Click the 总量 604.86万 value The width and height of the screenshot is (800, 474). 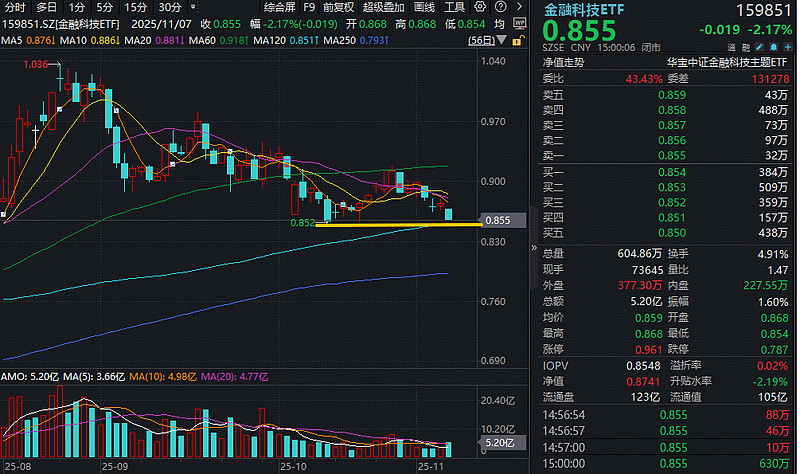tap(640, 254)
